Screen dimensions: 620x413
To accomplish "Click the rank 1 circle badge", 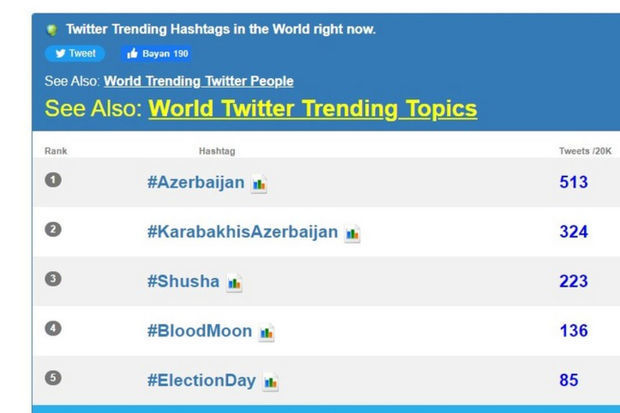I will (x=54, y=180).
